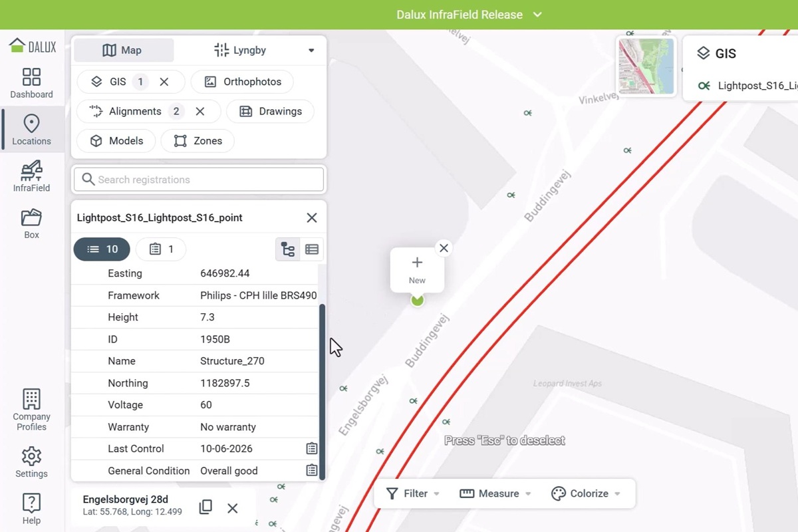The height and width of the screenshot is (532, 798).
Task: Enable the Orthophotos layer
Action: (242, 82)
